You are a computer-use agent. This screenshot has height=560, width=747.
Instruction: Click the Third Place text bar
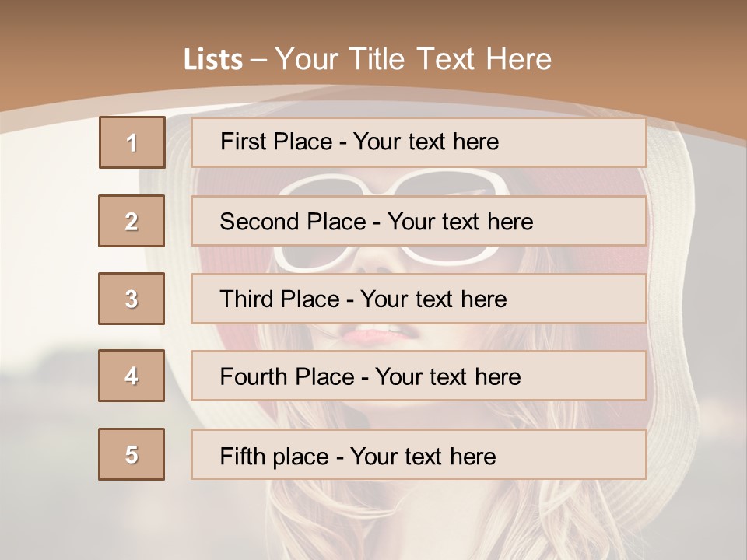[418, 299]
